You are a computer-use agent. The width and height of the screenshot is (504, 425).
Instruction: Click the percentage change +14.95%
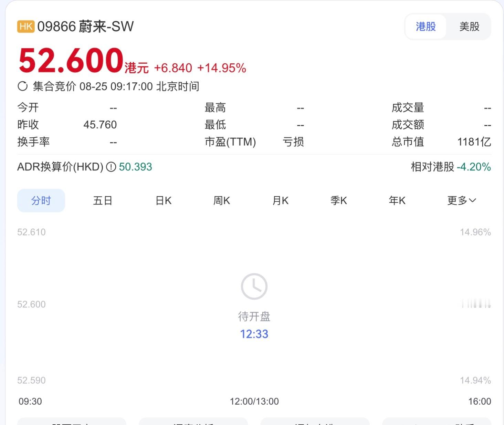click(222, 68)
